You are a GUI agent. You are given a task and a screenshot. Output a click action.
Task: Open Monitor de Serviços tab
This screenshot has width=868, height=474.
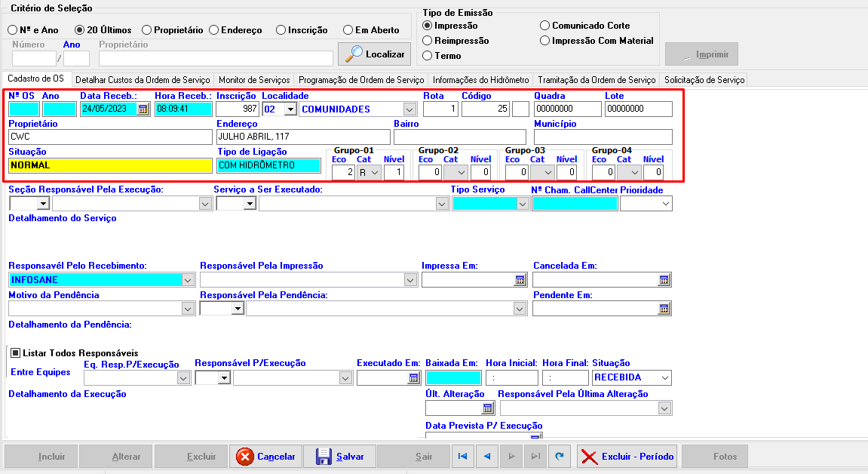coord(254,80)
